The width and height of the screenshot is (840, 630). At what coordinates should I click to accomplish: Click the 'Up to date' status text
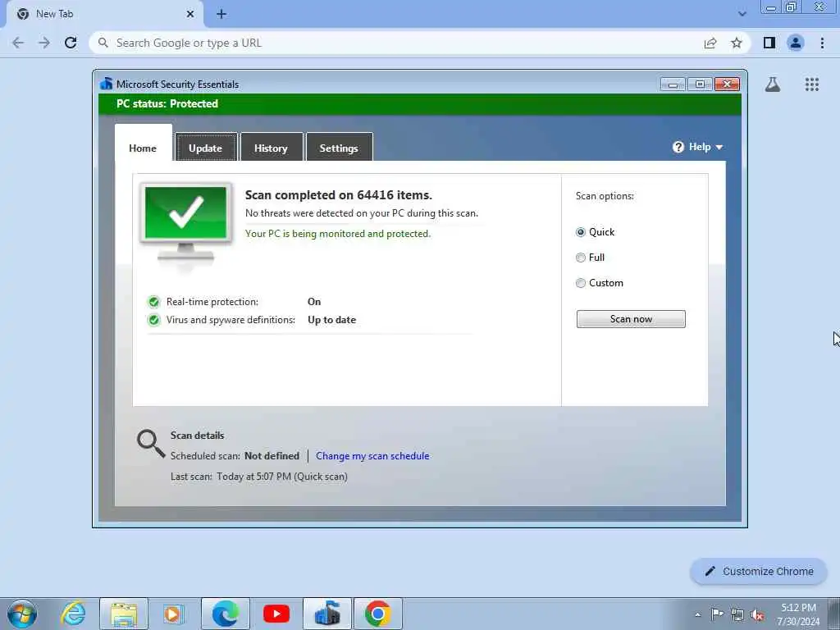point(331,320)
